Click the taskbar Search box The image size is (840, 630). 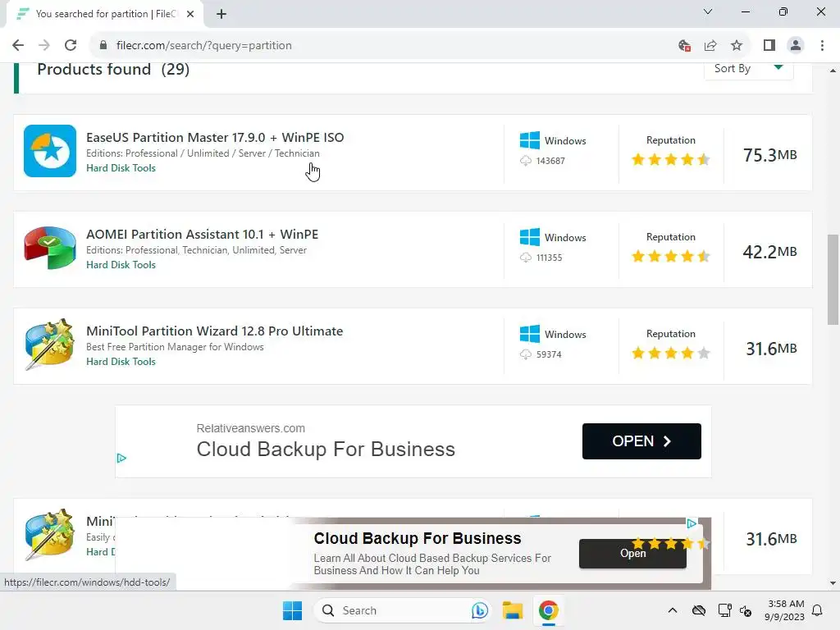(402, 610)
